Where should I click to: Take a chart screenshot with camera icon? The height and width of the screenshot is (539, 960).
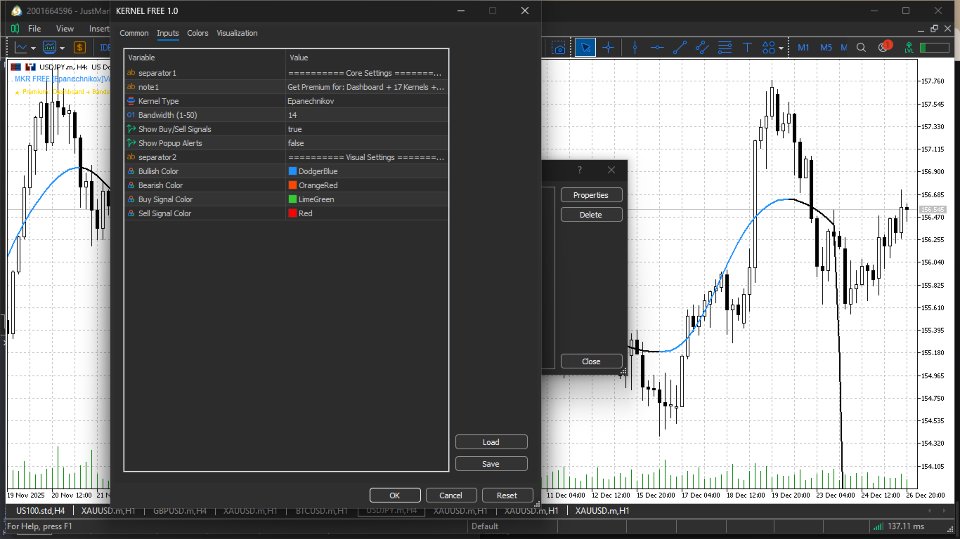click(558, 48)
